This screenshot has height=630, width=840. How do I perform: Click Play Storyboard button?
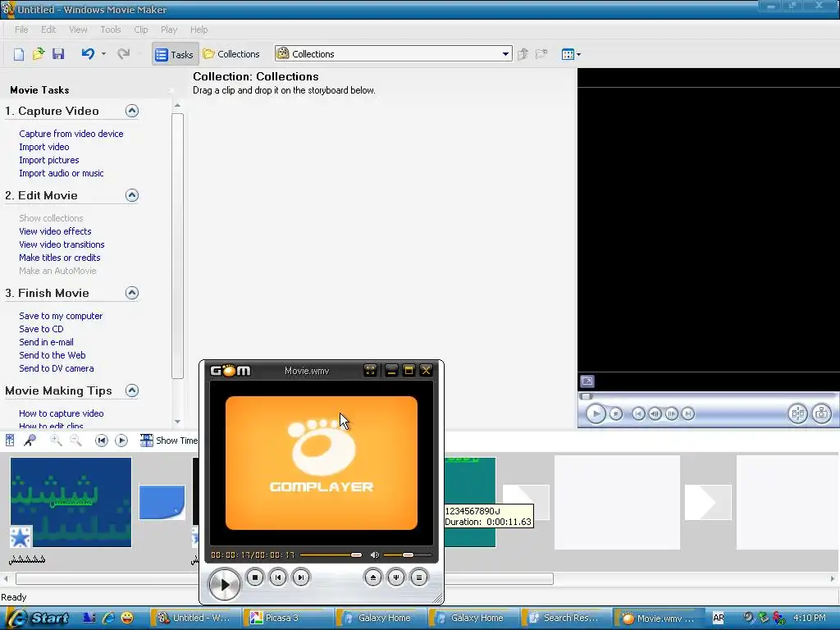point(121,441)
